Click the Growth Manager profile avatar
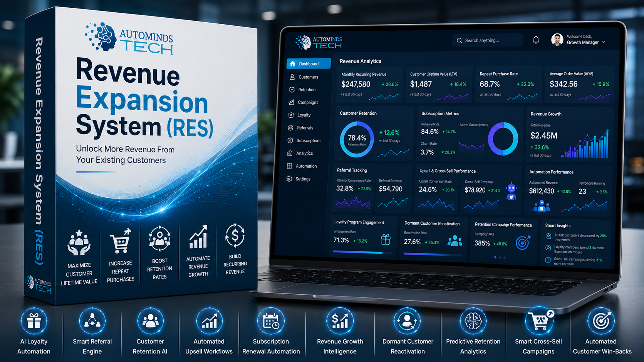644x362 pixels. coord(557,39)
